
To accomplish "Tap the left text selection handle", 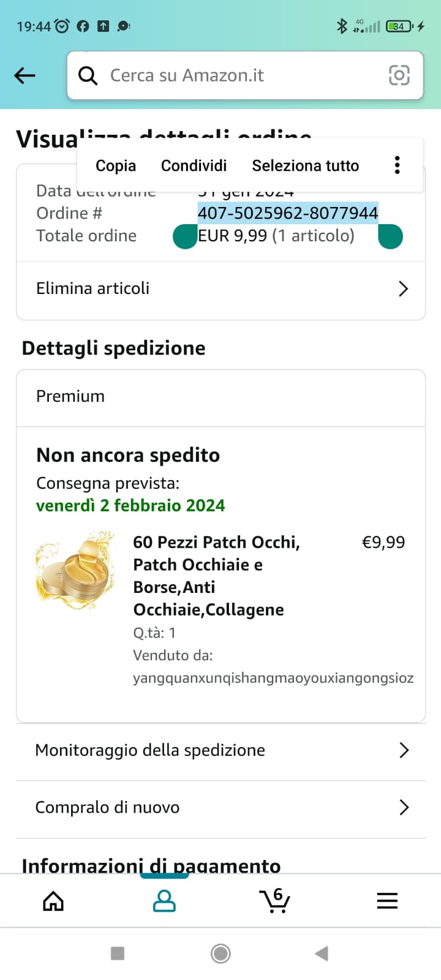I will tap(185, 237).
